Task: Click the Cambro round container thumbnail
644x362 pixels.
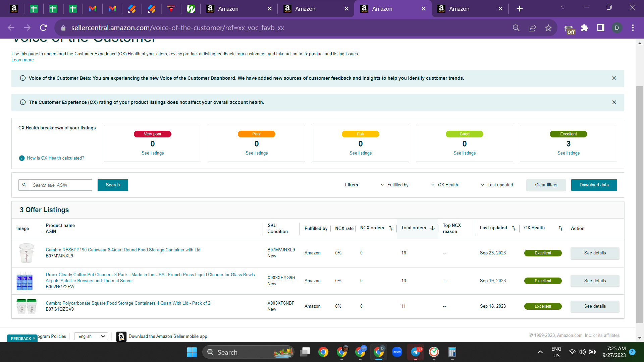Action: click(26, 253)
